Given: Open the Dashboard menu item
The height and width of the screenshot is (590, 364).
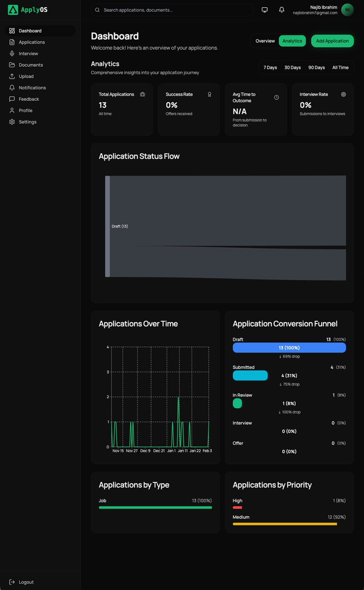Looking at the screenshot, I should [x=40, y=31].
